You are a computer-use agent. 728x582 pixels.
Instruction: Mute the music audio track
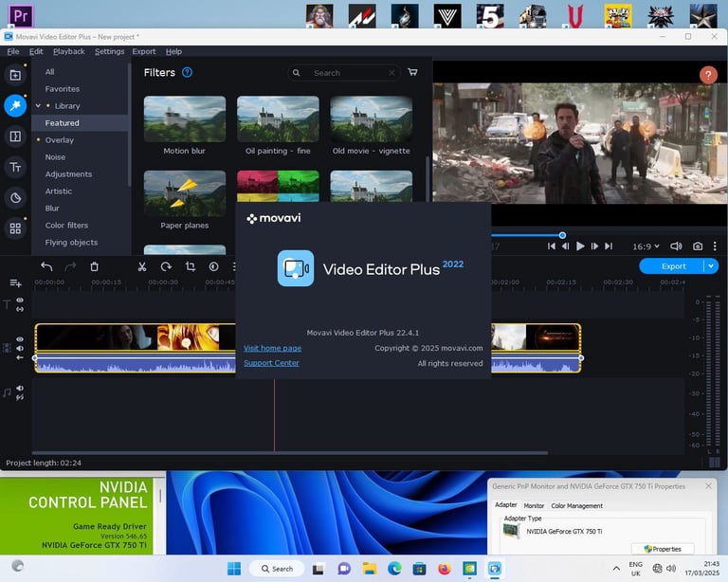20,388
